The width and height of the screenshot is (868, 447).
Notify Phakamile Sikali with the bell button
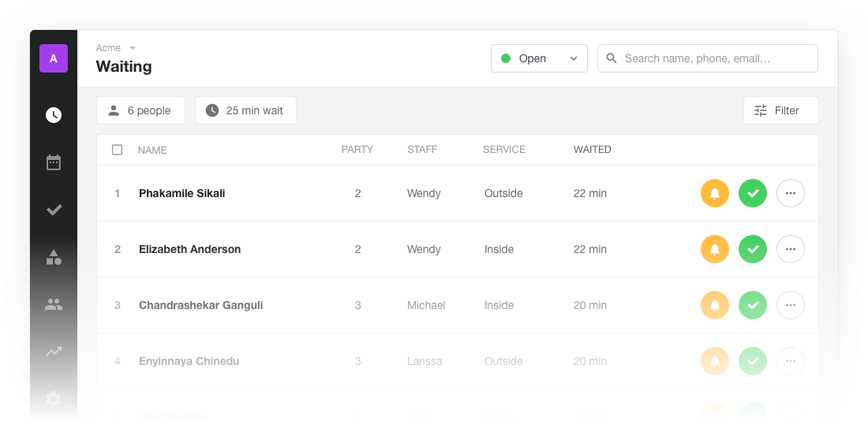pos(715,193)
